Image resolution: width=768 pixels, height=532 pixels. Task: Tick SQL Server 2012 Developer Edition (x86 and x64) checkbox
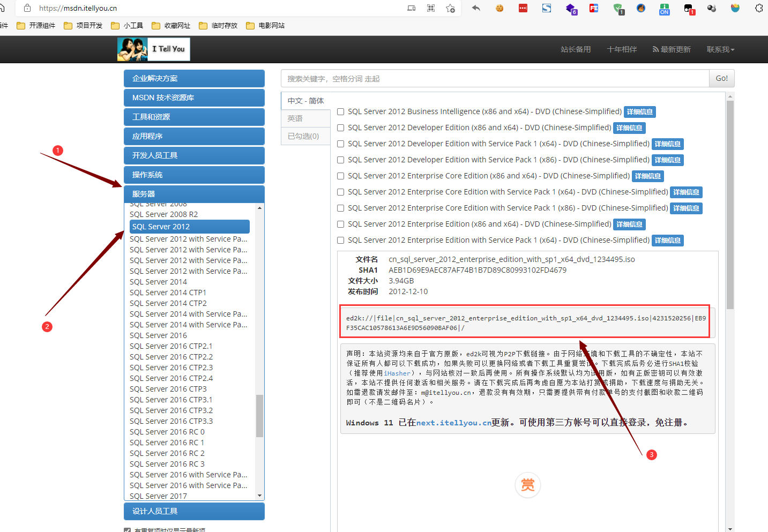click(340, 128)
